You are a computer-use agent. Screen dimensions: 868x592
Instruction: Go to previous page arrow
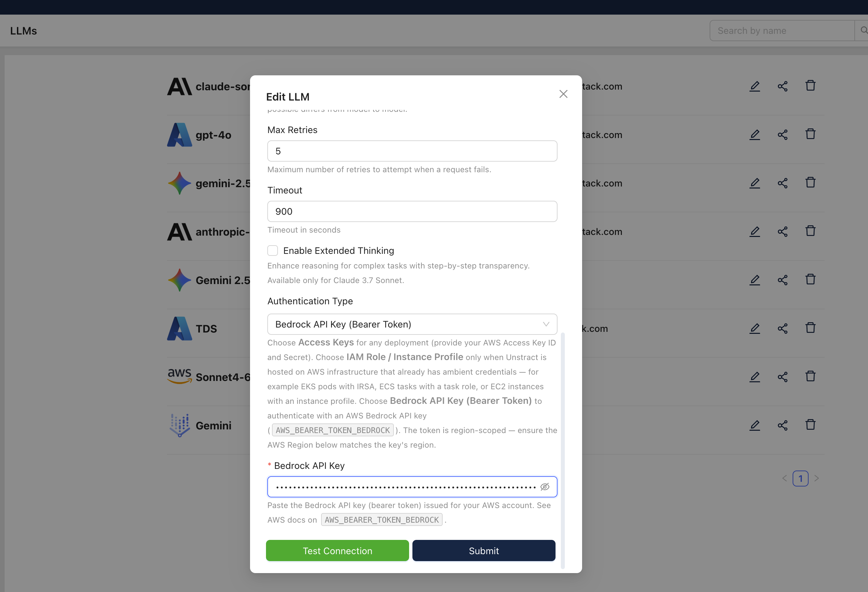(784, 479)
